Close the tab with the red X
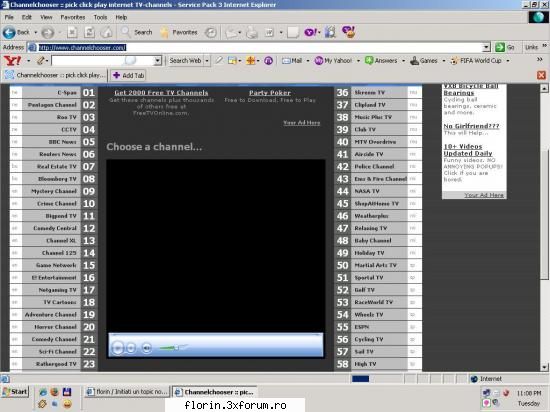550x412 pixels. click(541, 75)
